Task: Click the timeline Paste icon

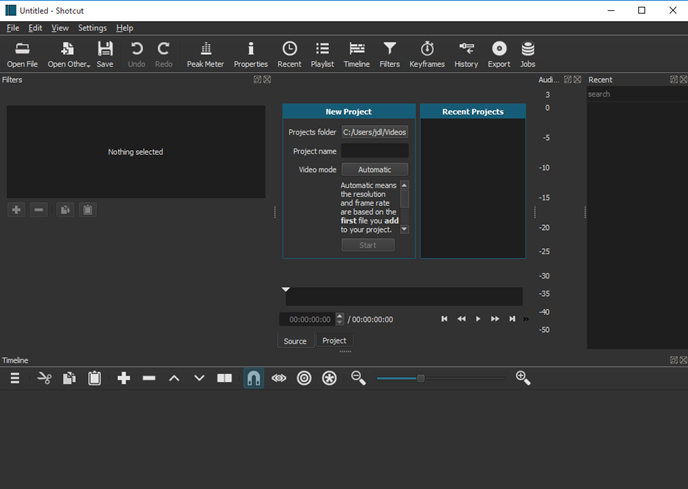Action: [x=94, y=378]
